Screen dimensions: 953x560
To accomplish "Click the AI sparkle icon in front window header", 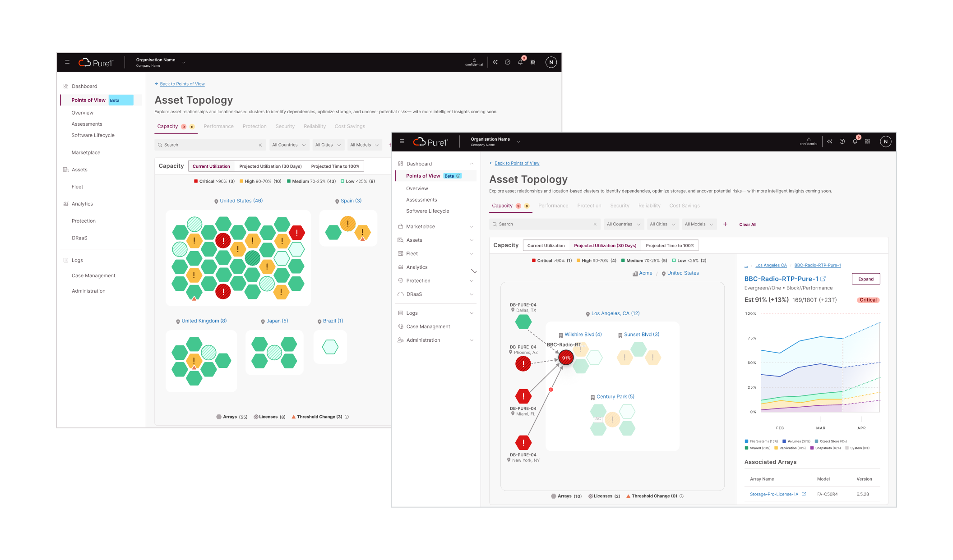I will click(x=830, y=142).
